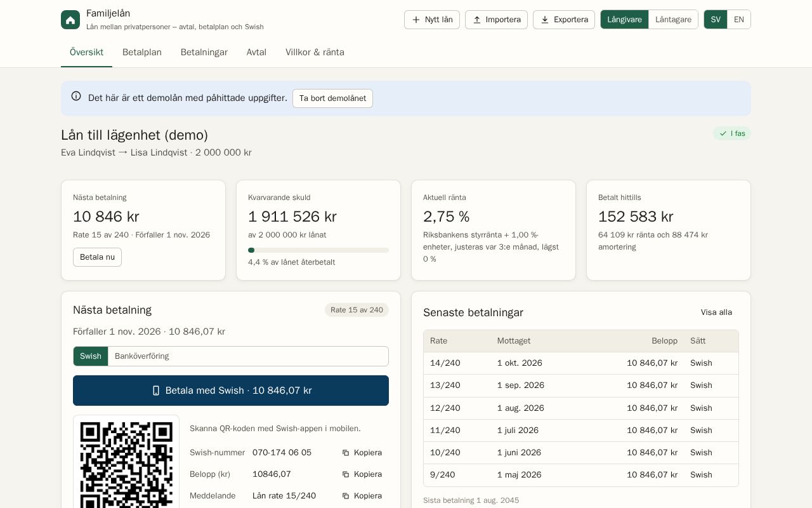Switch language to EN

pos(739,20)
